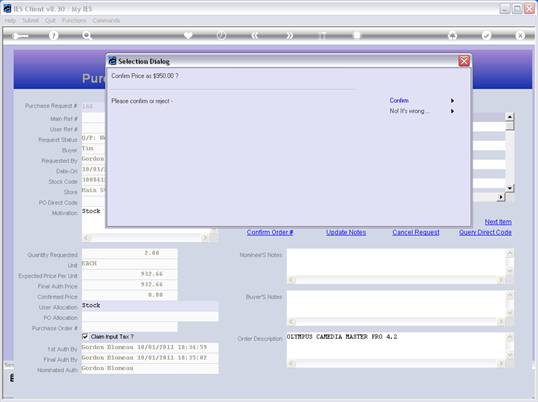Viewport: 538px width, 402px height.
Task: Click the Confirm Order # link
Action: (270, 232)
